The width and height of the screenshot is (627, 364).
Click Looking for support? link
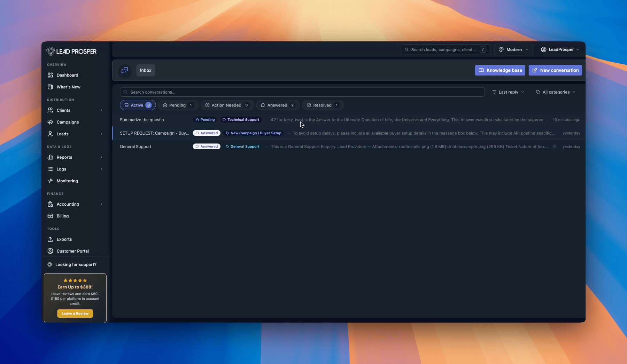point(76,264)
